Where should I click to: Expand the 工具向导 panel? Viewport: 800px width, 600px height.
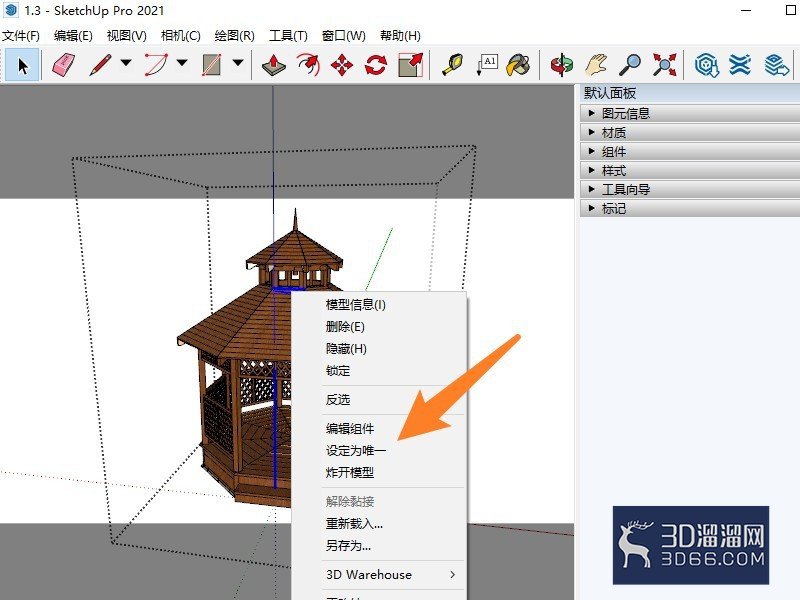690,190
